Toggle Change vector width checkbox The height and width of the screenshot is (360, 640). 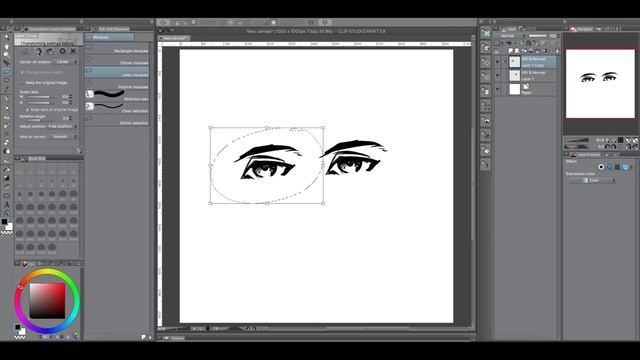[22, 72]
